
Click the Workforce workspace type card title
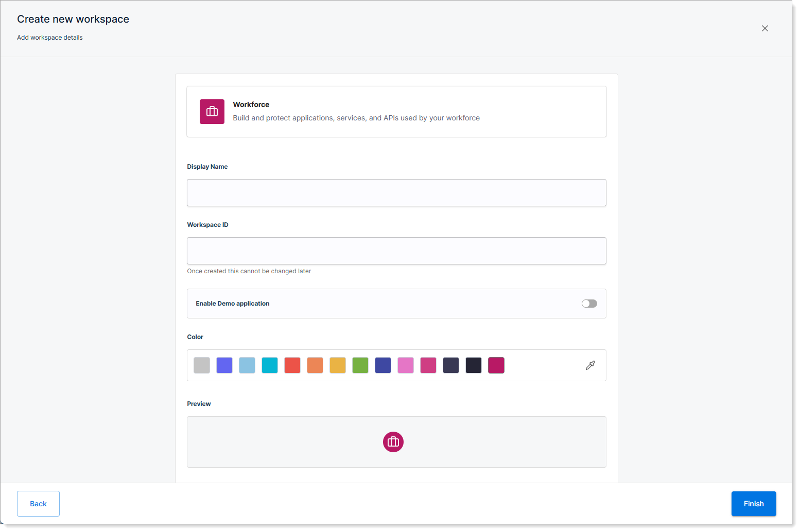[x=251, y=104]
